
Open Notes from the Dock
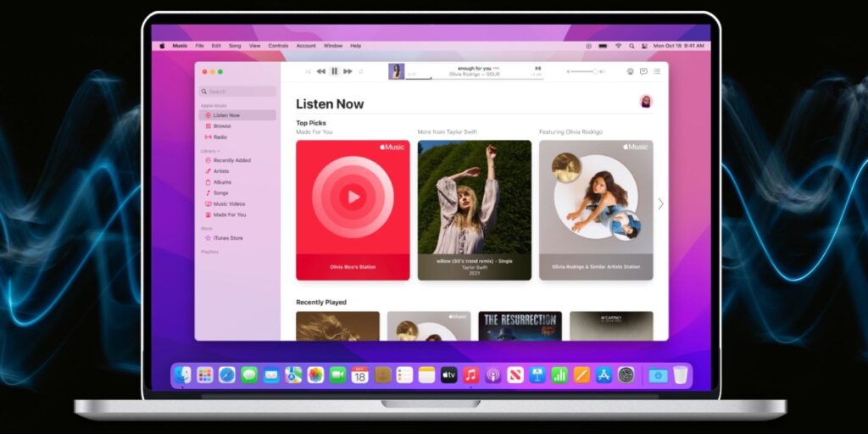[427, 375]
